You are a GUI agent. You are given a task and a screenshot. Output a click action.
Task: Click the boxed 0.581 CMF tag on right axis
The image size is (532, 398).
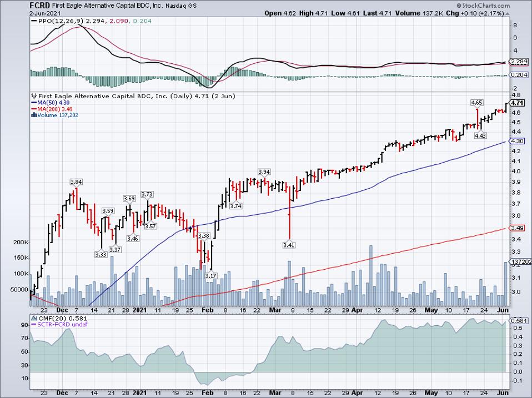519,321
